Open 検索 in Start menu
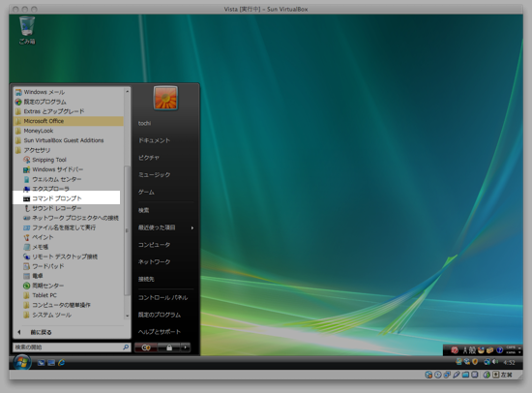 pyautogui.click(x=143, y=210)
